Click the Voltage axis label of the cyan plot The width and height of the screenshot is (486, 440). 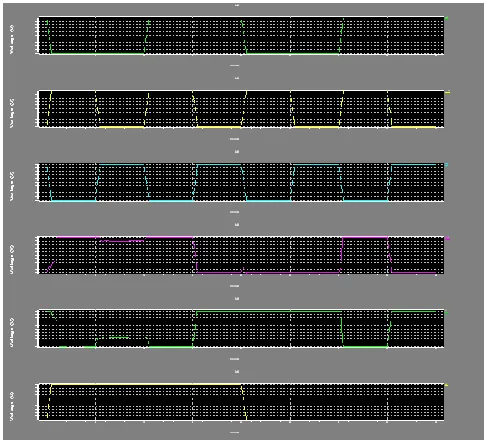(x=12, y=186)
